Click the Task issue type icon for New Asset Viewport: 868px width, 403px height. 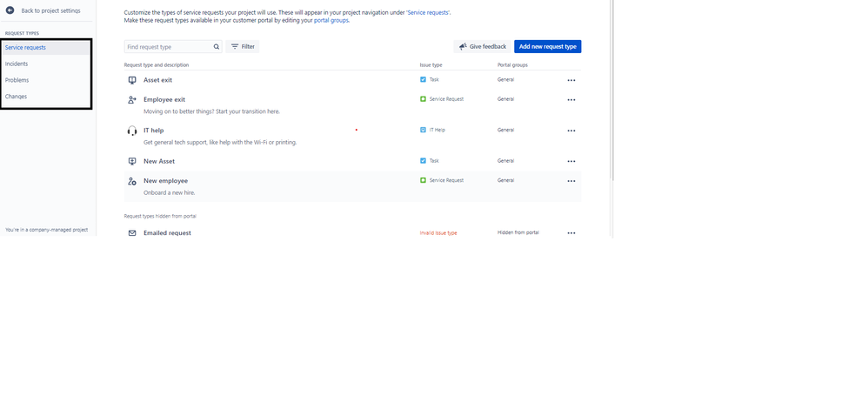point(423,161)
